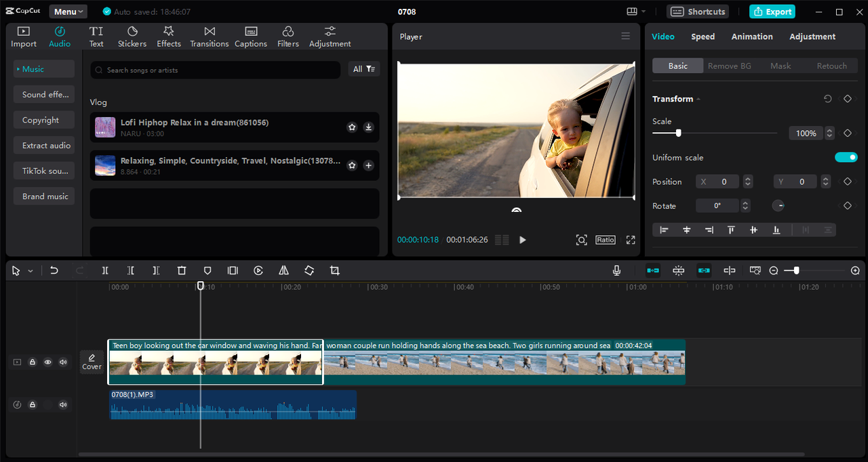Switch to the Speed tab
The image size is (868, 462).
coord(703,37)
